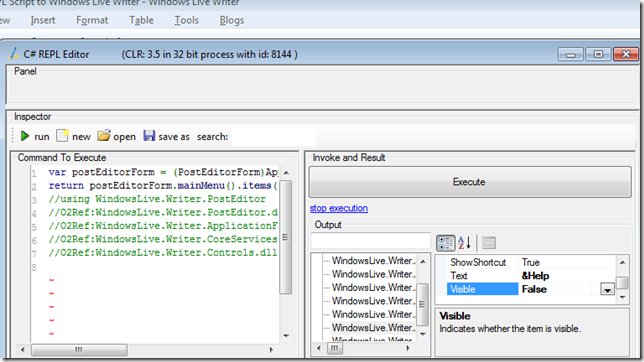The image size is (644, 362).
Task: Click the save as floppy disk icon
Action: click(x=149, y=136)
